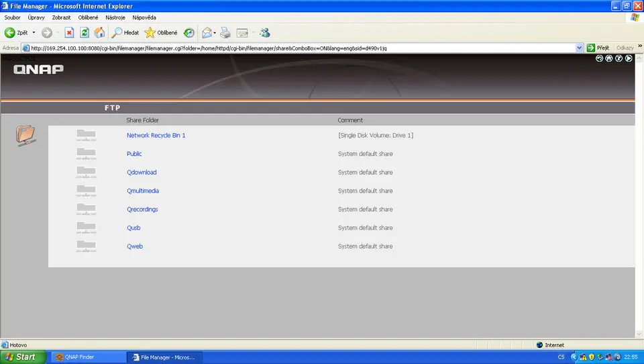Viewport: 644px width, 364px height.
Task: Click the Print icon in toolbar
Action: [225, 32]
